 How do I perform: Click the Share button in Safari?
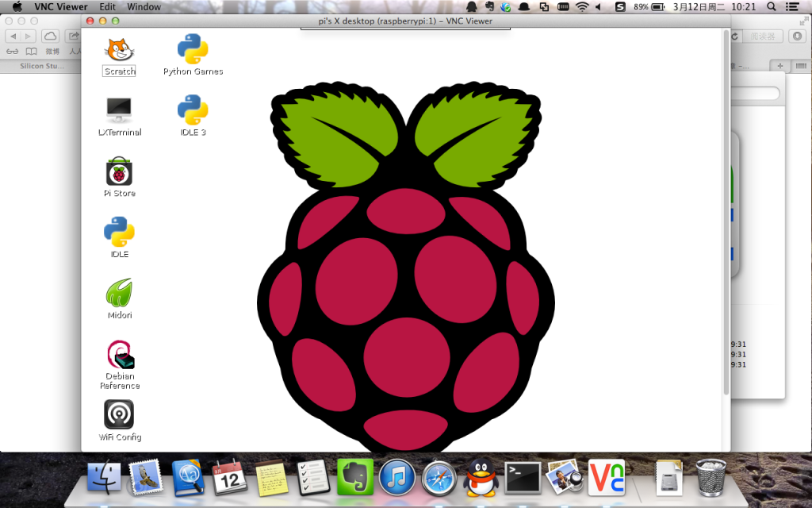73,37
